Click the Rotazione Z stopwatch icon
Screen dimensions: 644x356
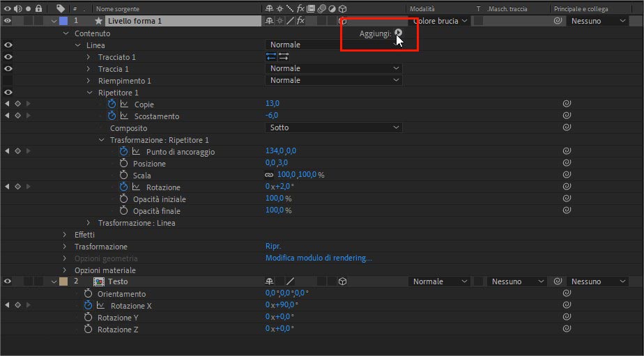coord(88,329)
